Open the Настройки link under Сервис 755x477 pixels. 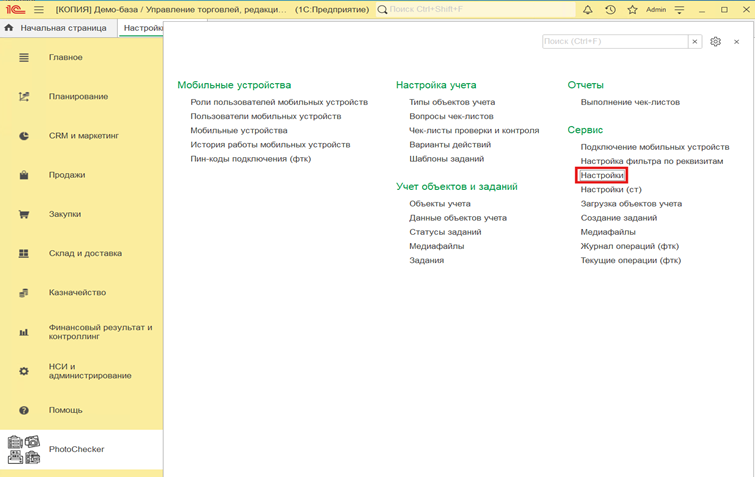[602, 175]
